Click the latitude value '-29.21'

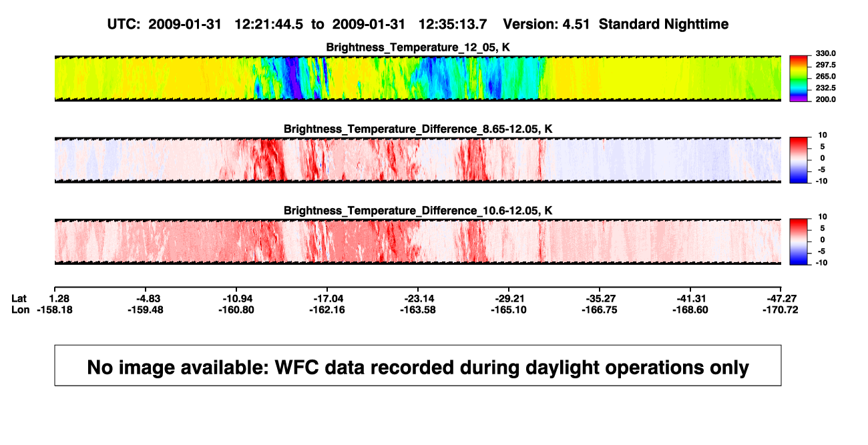coord(508,298)
